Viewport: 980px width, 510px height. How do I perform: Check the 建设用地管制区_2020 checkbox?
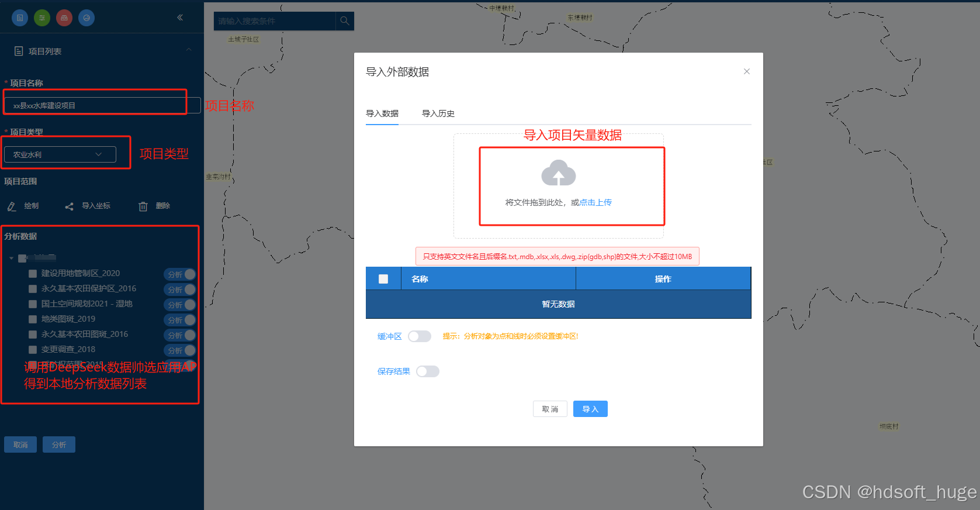[x=33, y=273]
